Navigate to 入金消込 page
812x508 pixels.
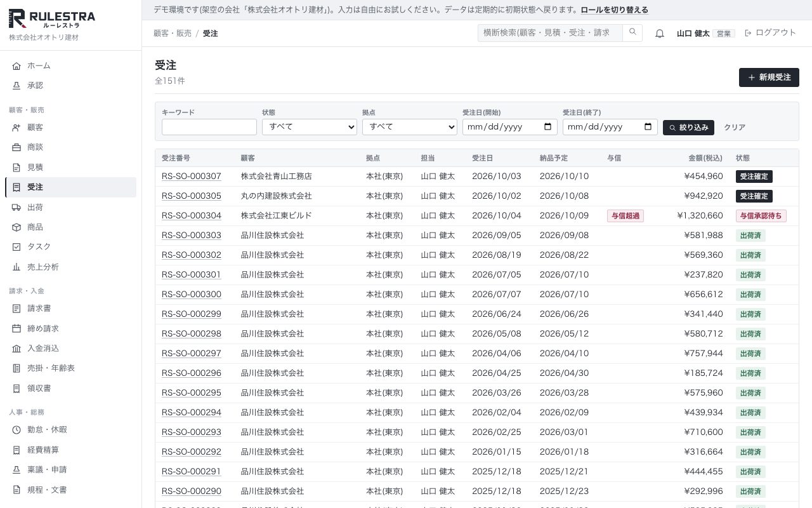pos(70,349)
